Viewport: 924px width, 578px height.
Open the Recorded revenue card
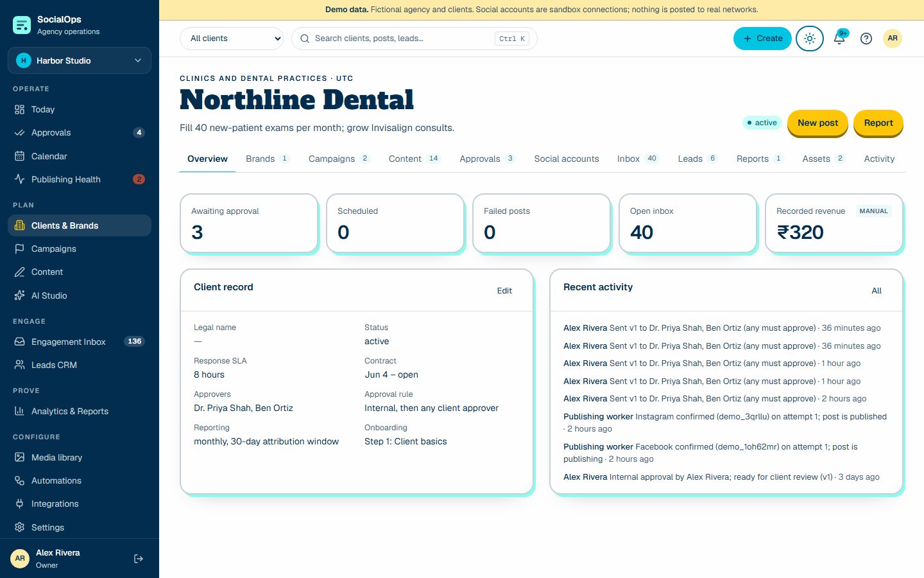834,223
